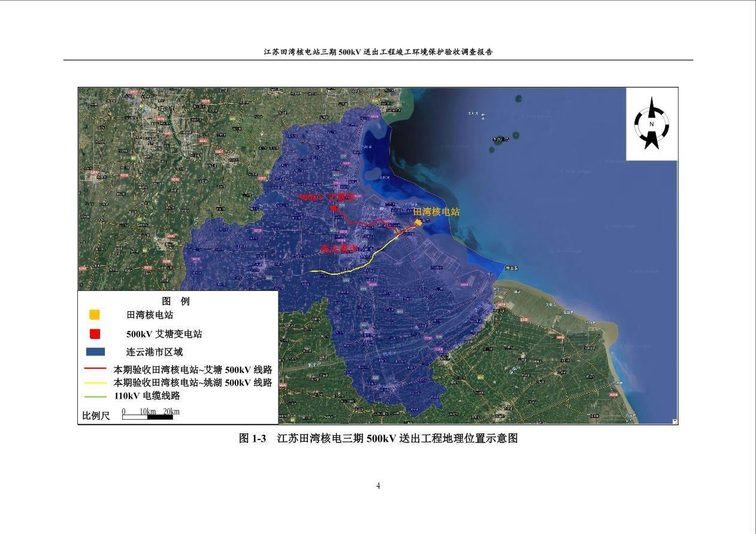Click the blue 连云港市区域 legend swatch

coord(95,352)
